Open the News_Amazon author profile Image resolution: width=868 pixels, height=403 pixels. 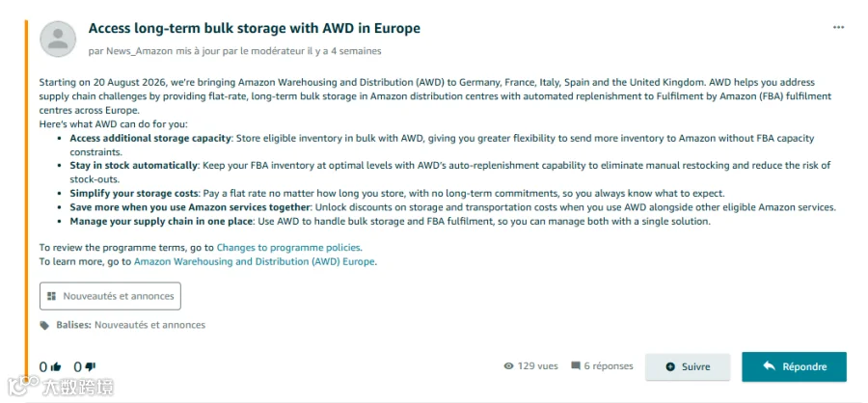click(x=137, y=51)
